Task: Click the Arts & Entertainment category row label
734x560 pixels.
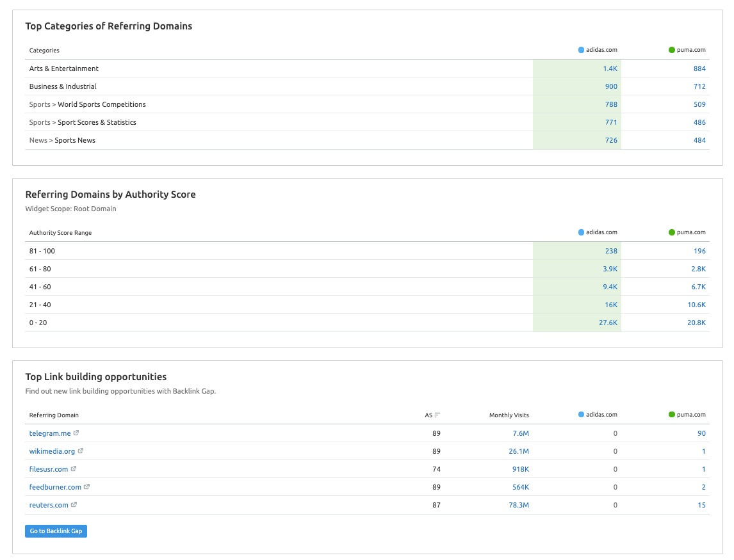Action: pyautogui.click(x=63, y=68)
